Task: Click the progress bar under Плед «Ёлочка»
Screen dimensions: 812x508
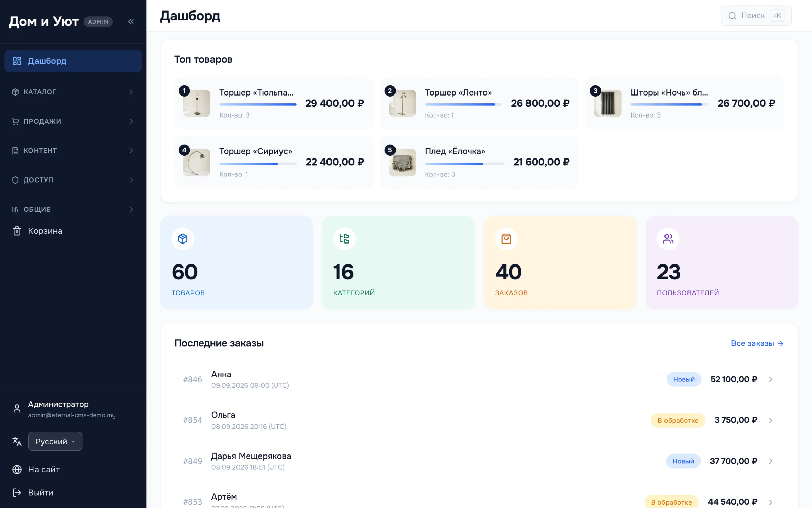Action: pyautogui.click(x=465, y=164)
